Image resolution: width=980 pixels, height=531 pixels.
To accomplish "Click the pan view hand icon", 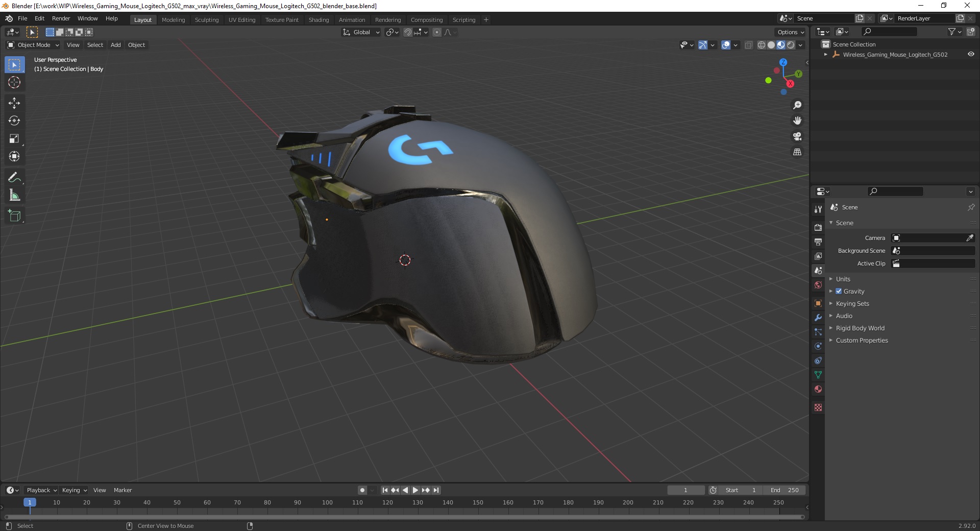I will click(x=797, y=121).
